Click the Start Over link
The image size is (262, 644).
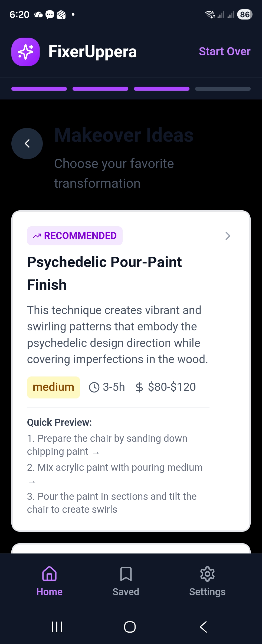pyautogui.click(x=224, y=51)
